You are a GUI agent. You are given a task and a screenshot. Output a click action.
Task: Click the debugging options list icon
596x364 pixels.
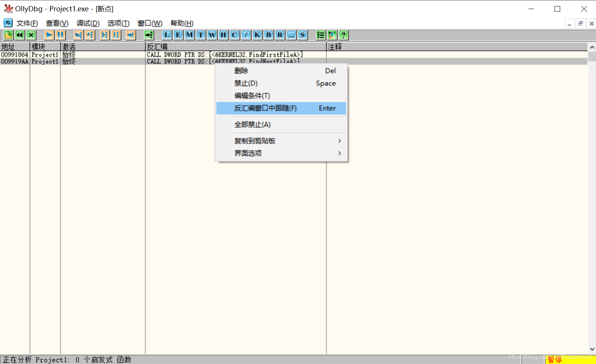tap(321, 35)
